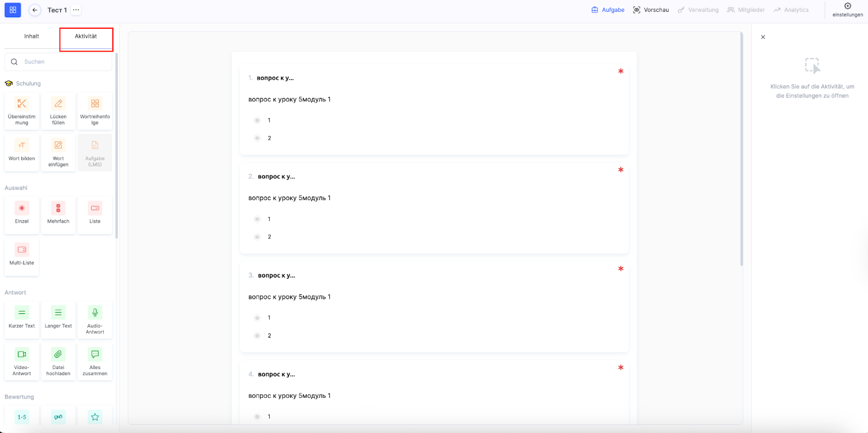Viewport: 868px width, 433px height.
Task: Click question 3 text "вопрос к уроку 5модуль 1"
Action: coord(289,297)
